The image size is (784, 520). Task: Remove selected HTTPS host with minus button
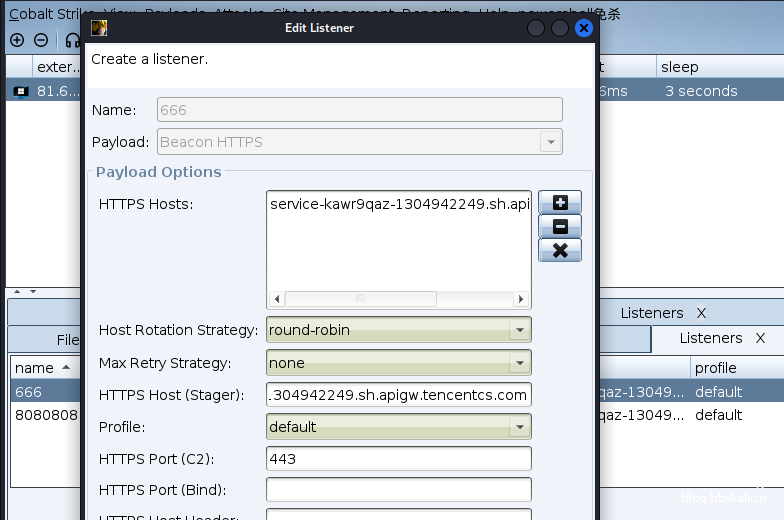[560, 226]
